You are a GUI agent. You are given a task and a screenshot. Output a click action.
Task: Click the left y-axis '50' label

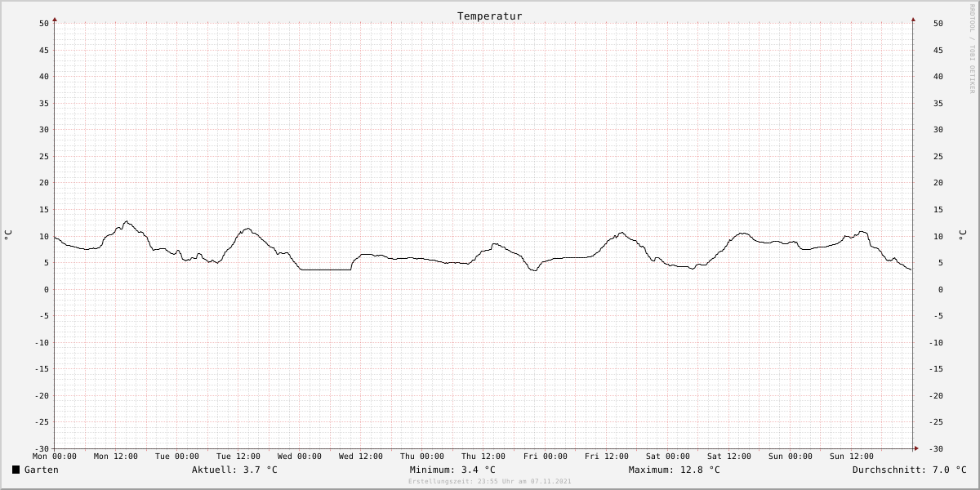[44, 24]
